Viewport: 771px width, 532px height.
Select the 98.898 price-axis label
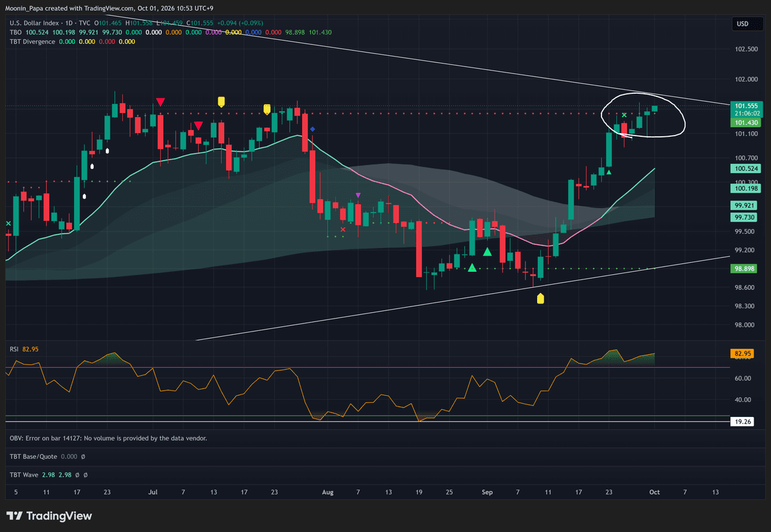click(745, 268)
